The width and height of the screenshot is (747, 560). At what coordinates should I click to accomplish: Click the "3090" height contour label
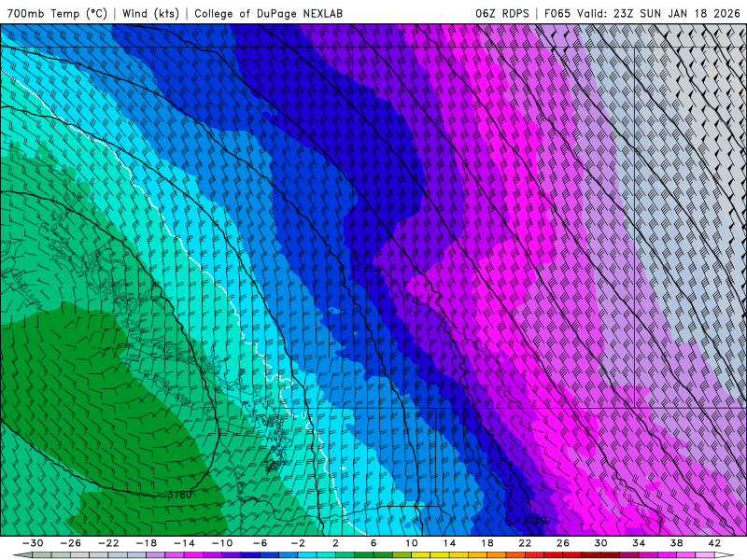click(534, 520)
